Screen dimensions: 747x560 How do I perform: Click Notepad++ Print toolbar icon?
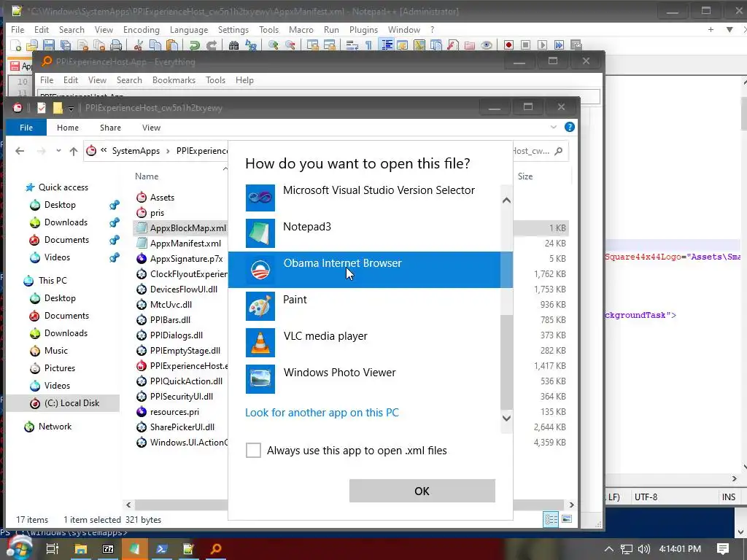(x=116, y=45)
